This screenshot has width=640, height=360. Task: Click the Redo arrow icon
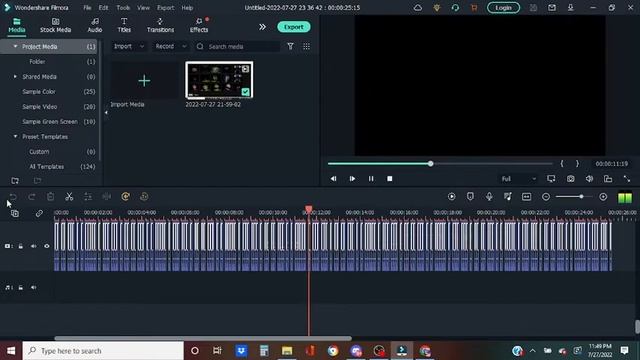coord(31,197)
